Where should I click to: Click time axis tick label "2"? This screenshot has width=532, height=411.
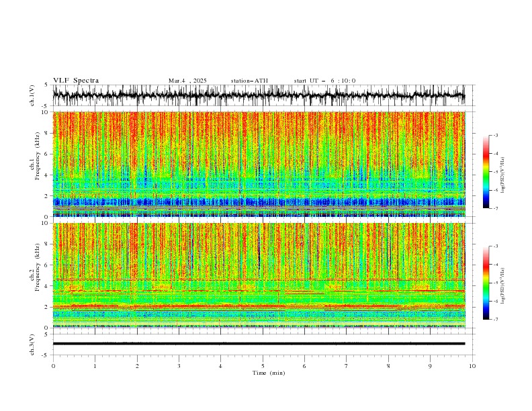pyautogui.click(x=137, y=366)
